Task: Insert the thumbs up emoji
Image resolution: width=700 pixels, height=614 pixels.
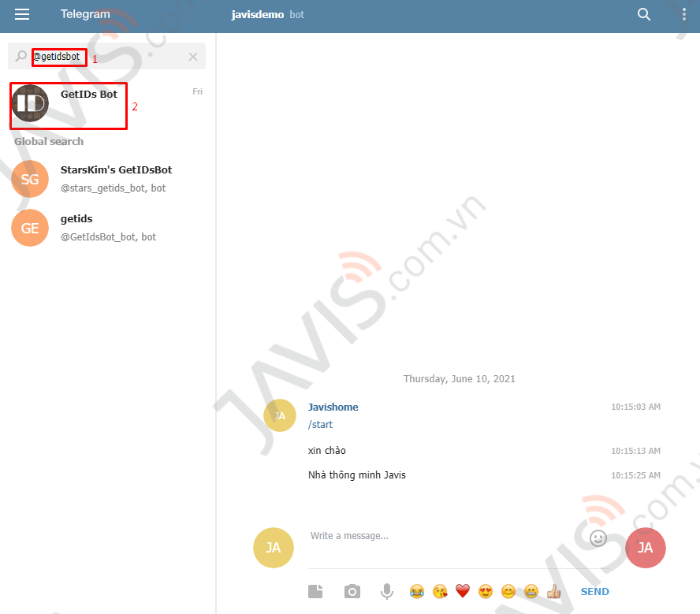Action: (553, 592)
